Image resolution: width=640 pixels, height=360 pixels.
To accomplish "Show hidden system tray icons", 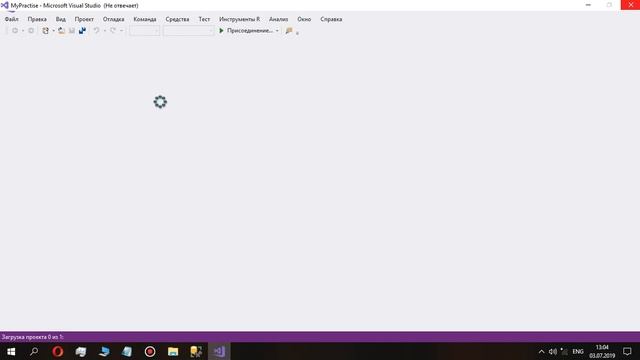I will point(541,351).
